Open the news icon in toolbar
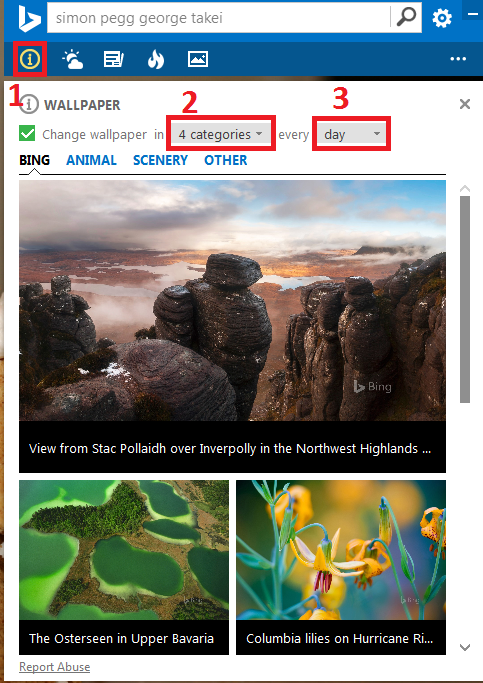The width and height of the screenshot is (483, 683). tap(114, 59)
